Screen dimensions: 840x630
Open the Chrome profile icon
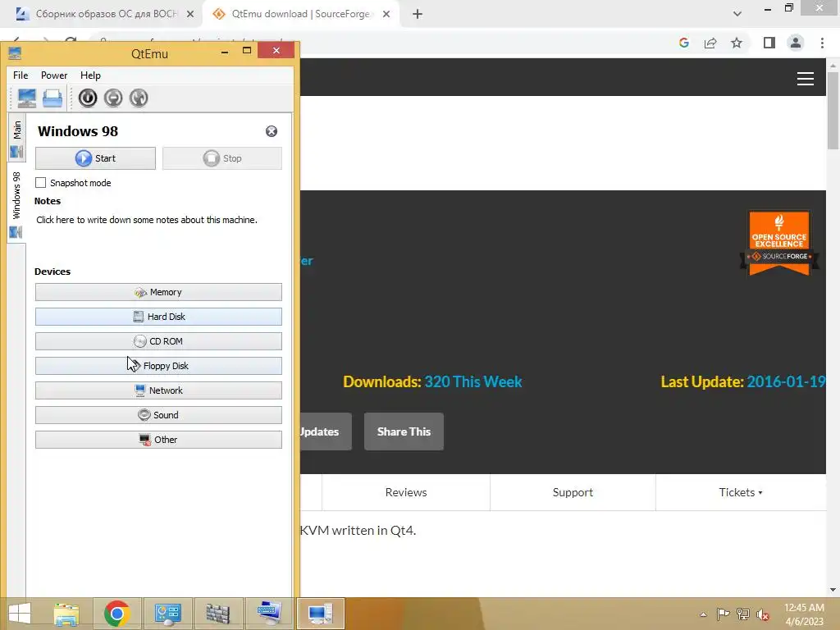coord(796,43)
